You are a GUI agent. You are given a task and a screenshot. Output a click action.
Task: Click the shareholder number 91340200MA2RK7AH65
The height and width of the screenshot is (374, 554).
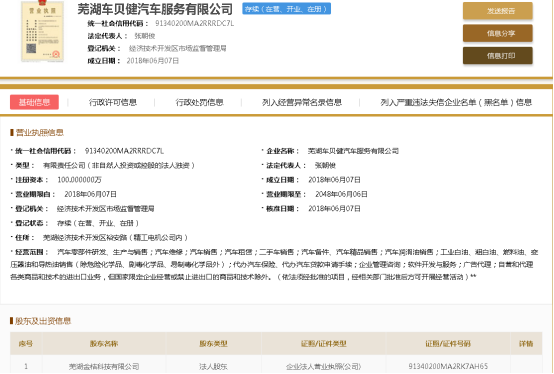pyautogui.click(x=448, y=366)
